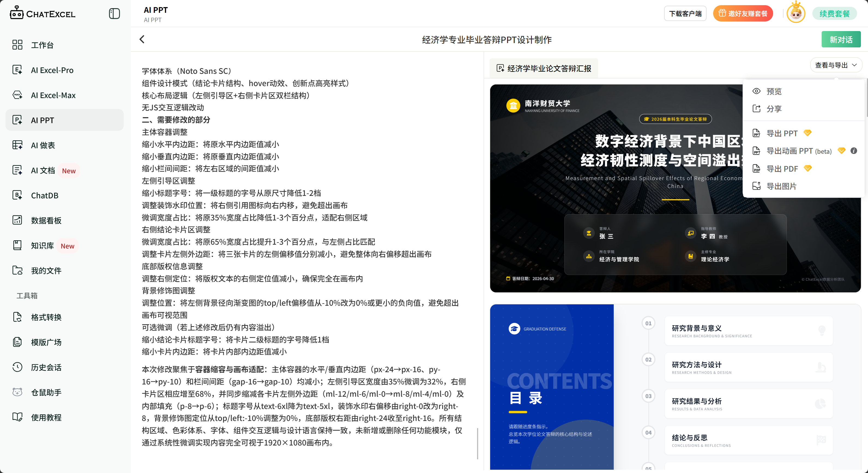868x473 pixels.
Task: Click the 历史会话 clock icon
Action: click(x=17, y=367)
